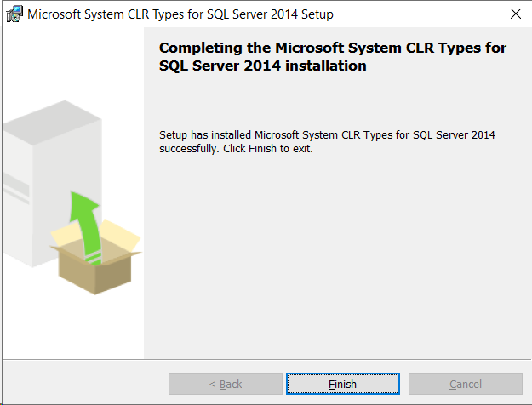Click the window title text
532x405 pixels.
click(x=180, y=14)
